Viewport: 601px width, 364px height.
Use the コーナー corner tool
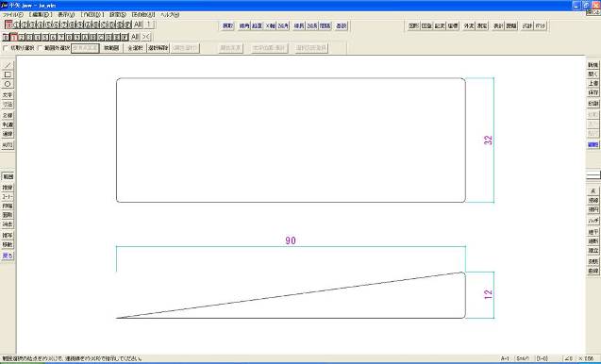click(x=8, y=197)
